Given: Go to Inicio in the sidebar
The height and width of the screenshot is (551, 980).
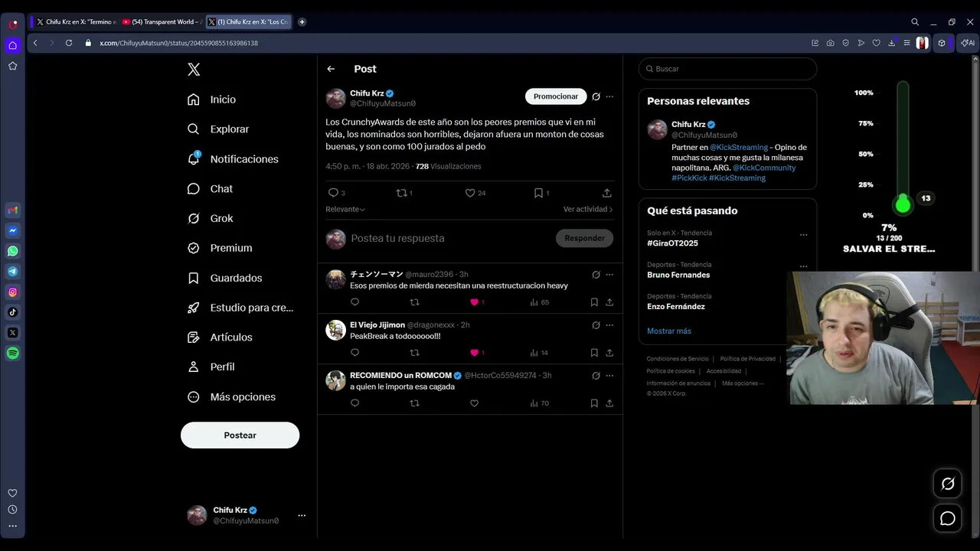Looking at the screenshot, I should pyautogui.click(x=212, y=99).
